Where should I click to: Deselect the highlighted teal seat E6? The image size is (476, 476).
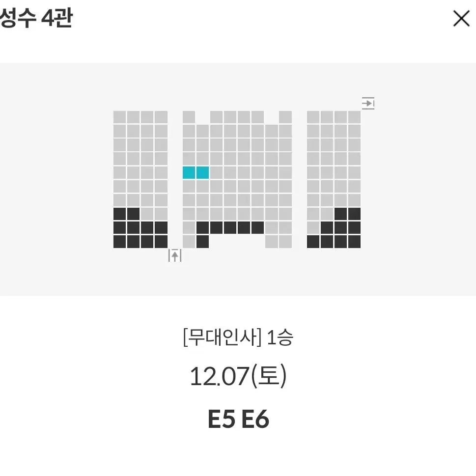pos(202,172)
